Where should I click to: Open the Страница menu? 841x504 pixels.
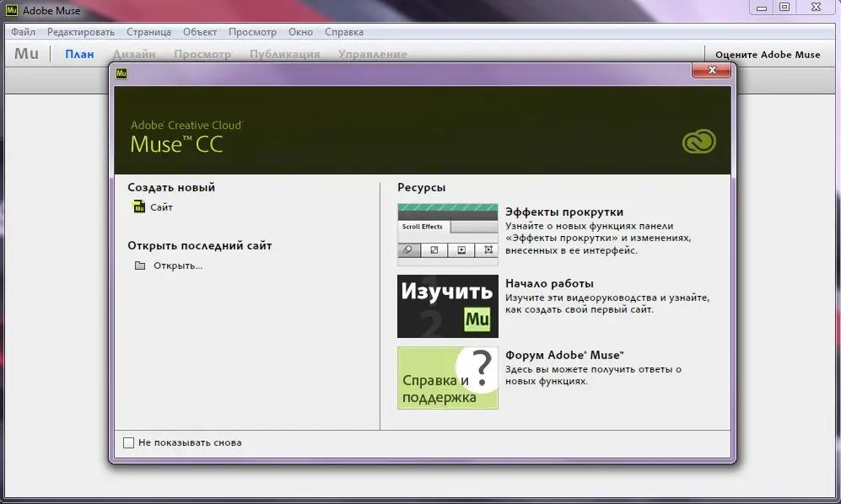(148, 32)
